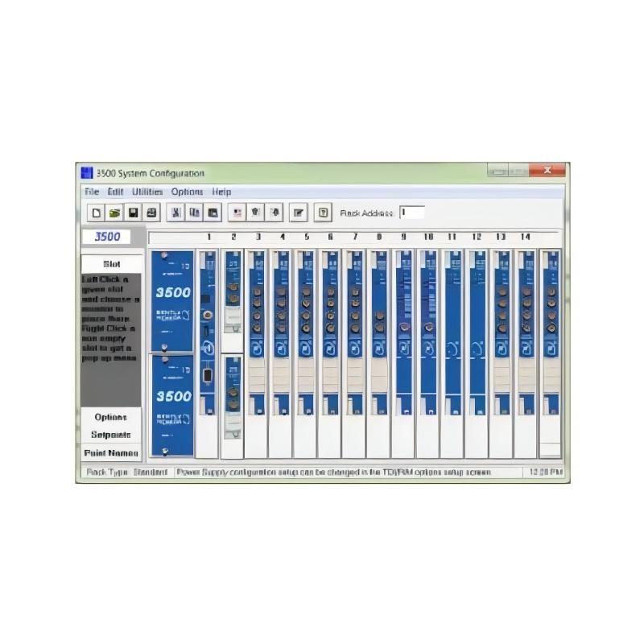
Task: Open the Utilities menu
Action: tap(147, 192)
